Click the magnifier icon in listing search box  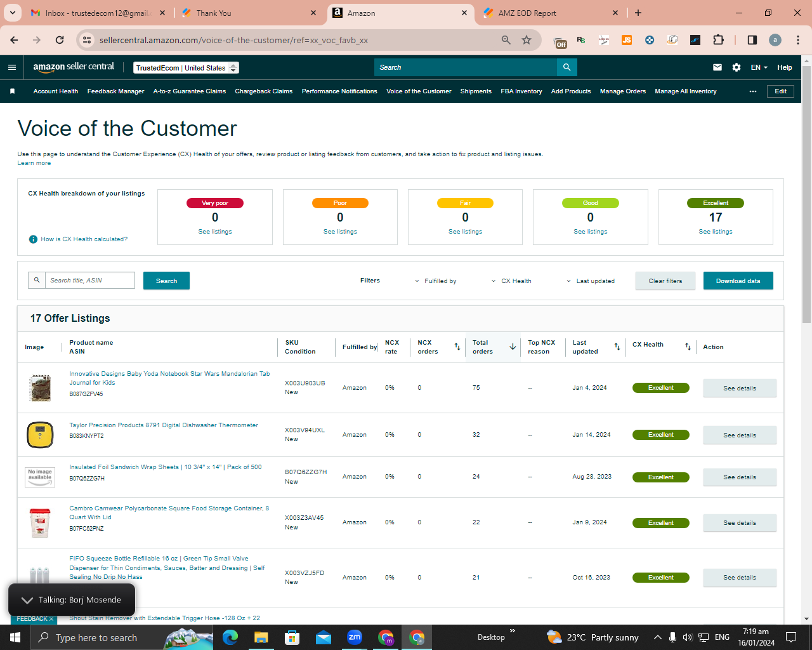pyautogui.click(x=37, y=281)
